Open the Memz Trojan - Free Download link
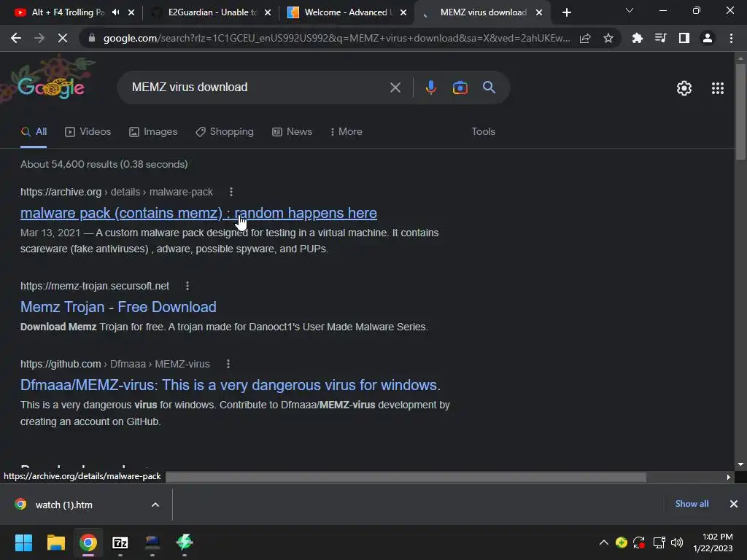Screen dimensions: 747x560 click(x=118, y=307)
